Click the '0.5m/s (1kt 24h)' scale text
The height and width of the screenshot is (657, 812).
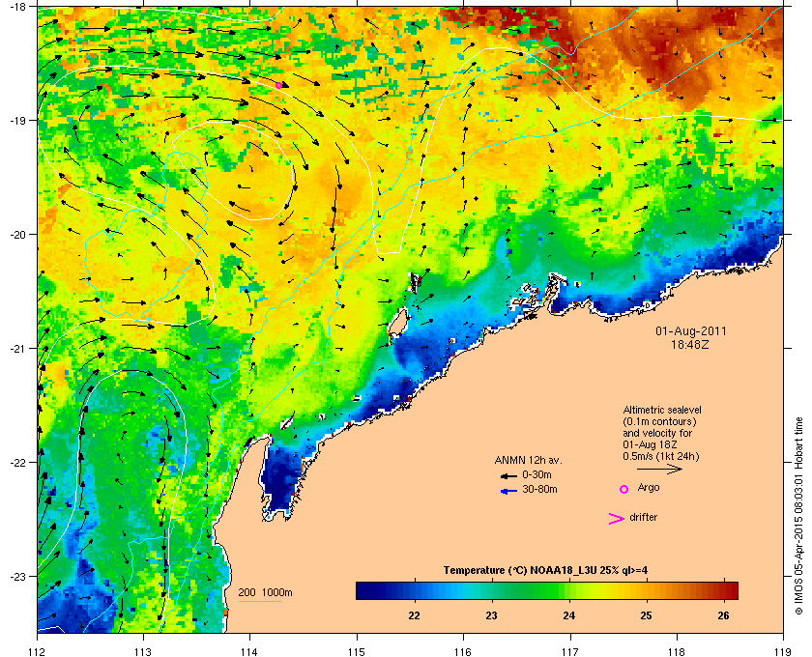(x=661, y=457)
